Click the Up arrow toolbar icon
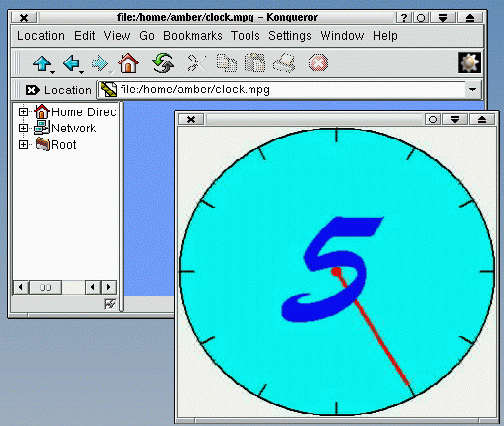Screen dimensions: 504x426 [x=42, y=63]
